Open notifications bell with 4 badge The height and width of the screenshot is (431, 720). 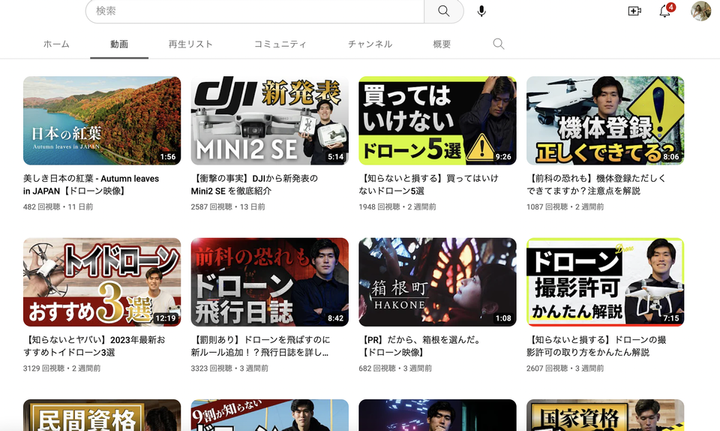[x=666, y=10]
